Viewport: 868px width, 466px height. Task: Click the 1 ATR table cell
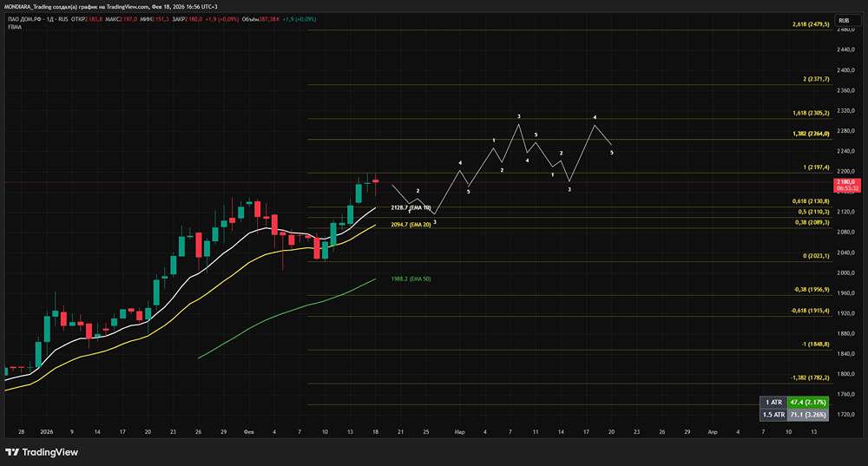(773, 403)
